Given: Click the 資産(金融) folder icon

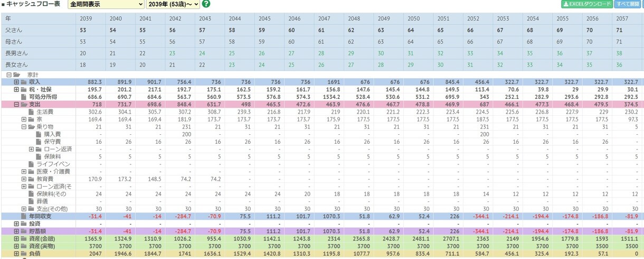Looking at the screenshot, I should point(24,238).
